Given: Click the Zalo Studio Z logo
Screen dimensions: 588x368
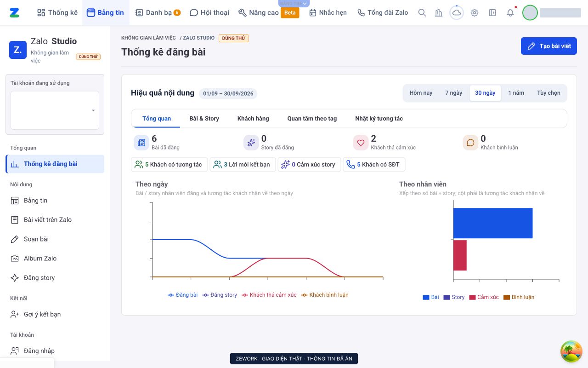Looking at the screenshot, I should point(18,50).
